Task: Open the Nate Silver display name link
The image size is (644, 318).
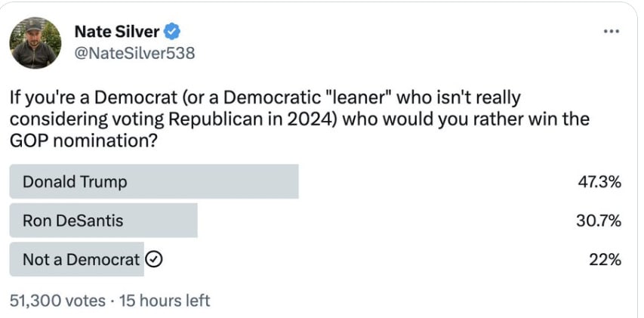Action: pyautogui.click(x=116, y=32)
